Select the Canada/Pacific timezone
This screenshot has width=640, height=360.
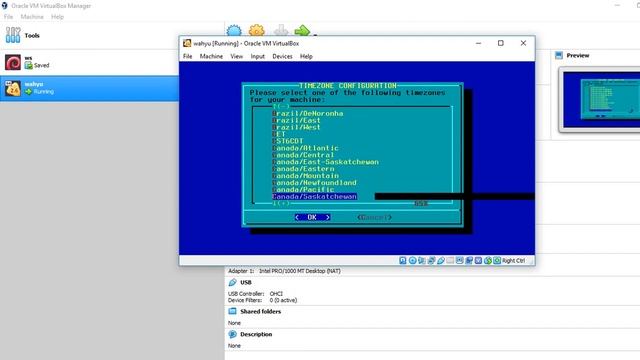303,190
